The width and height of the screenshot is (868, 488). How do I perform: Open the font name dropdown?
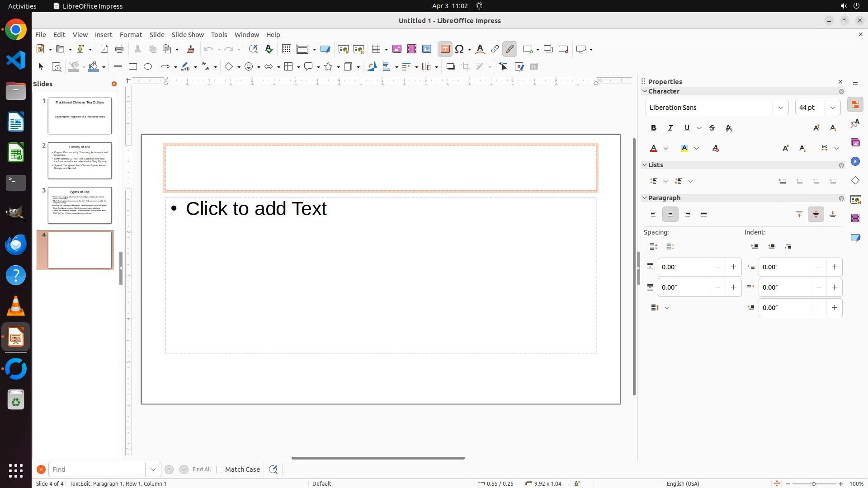tap(781, 108)
